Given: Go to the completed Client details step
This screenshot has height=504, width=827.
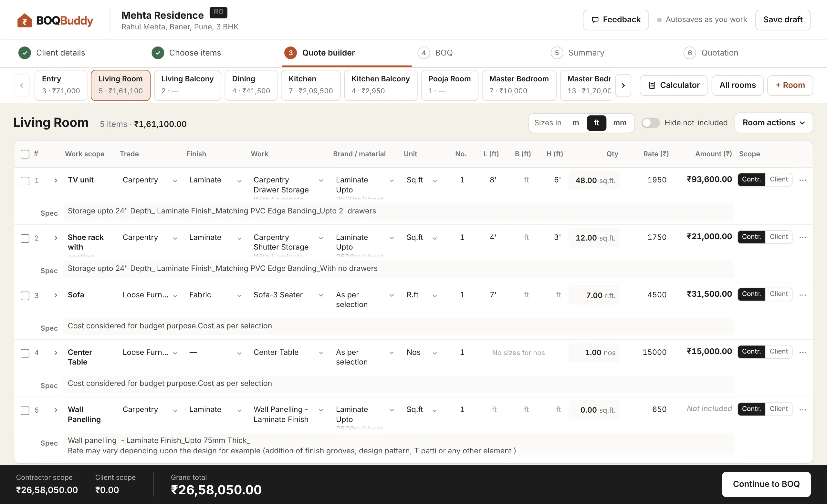Looking at the screenshot, I should (x=52, y=53).
